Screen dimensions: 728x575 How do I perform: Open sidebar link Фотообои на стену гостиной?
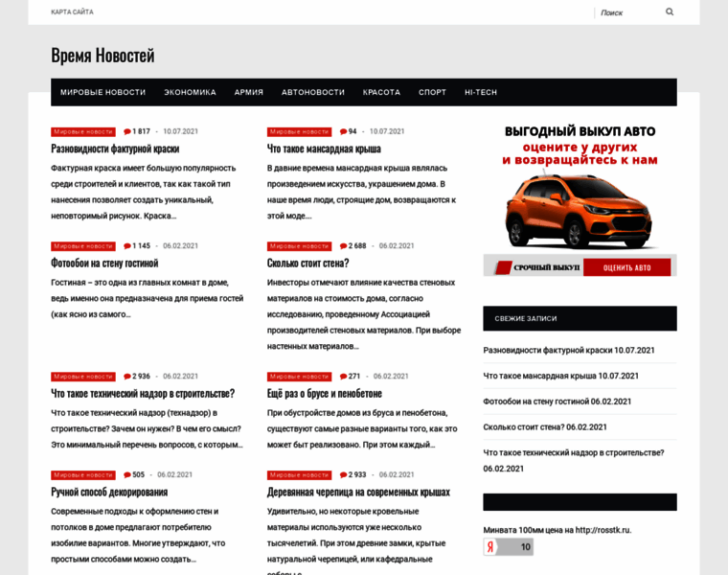pyautogui.click(x=543, y=402)
